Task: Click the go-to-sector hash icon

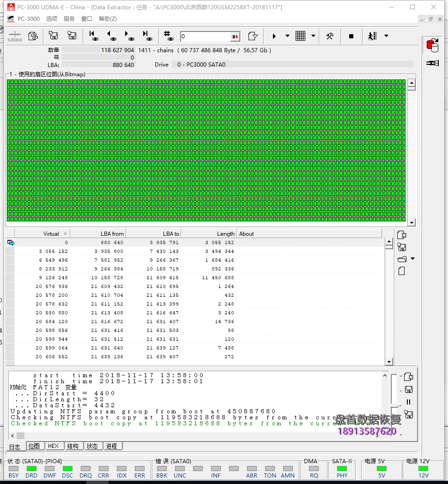Action: [169, 36]
